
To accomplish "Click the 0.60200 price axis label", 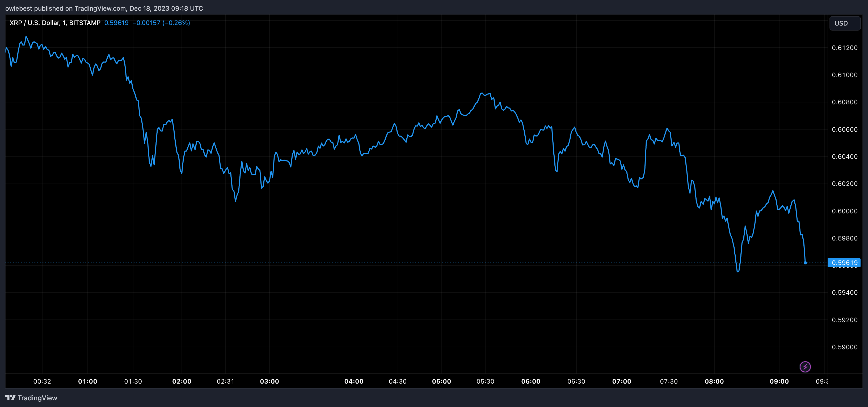I will tap(845, 184).
